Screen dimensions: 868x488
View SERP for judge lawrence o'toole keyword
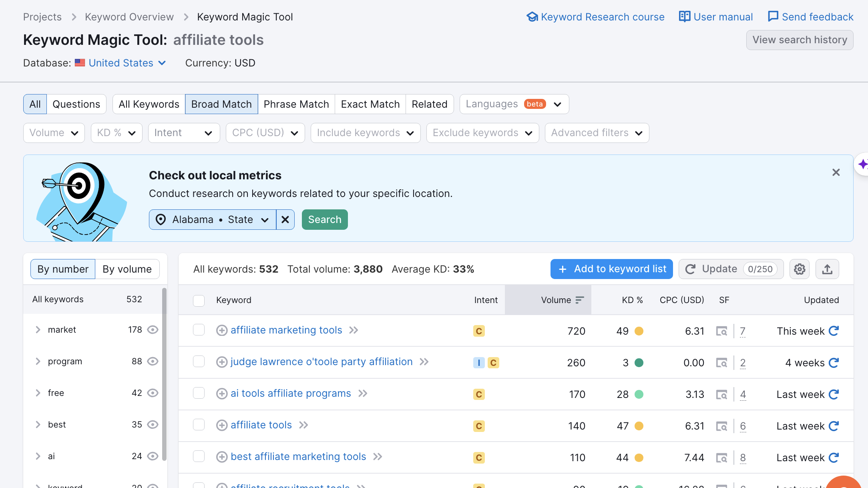[722, 363]
